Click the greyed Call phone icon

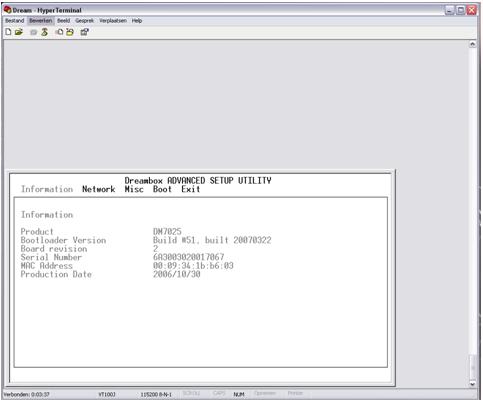click(x=33, y=32)
